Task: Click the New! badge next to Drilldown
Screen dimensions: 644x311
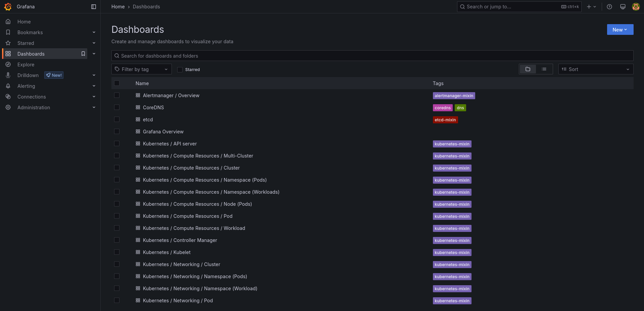Action: click(54, 75)
